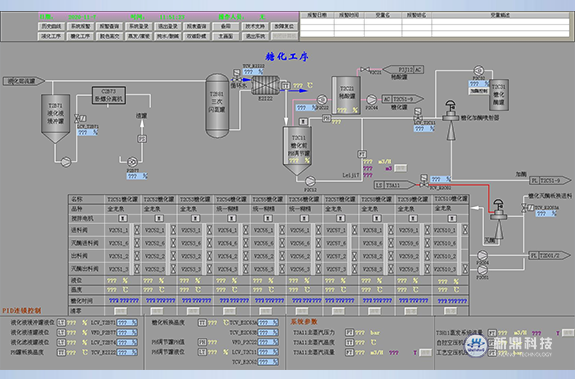
Task: Click the 退出系统 button
Action: [255, 36]
